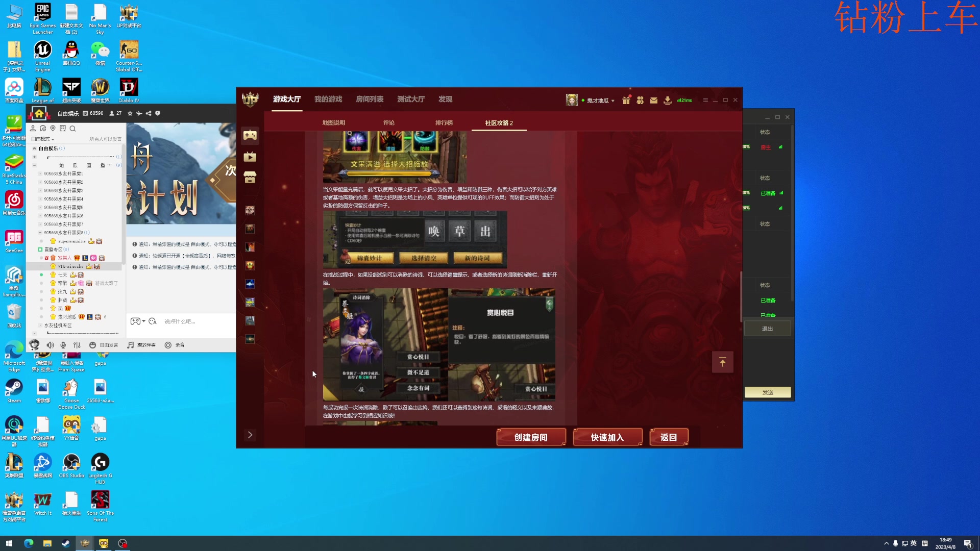
Task: Click the back-to-top arrow button
Action: coord(723,362)
